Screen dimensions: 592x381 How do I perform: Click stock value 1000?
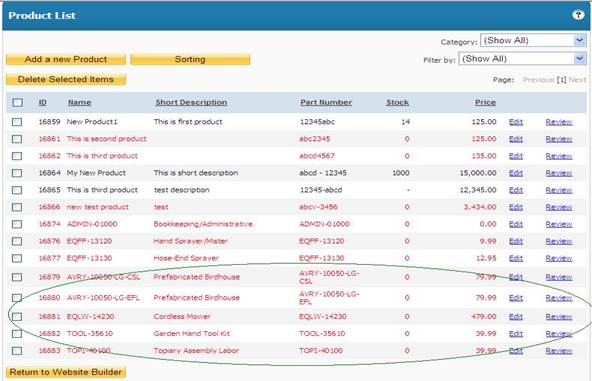[401, 173]
